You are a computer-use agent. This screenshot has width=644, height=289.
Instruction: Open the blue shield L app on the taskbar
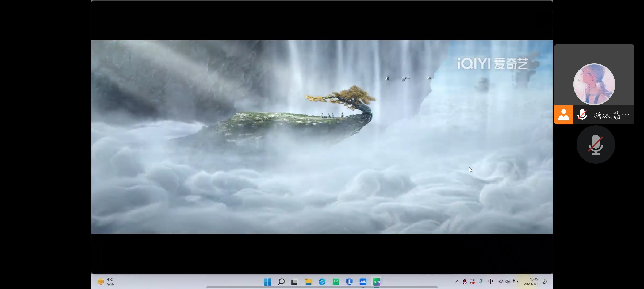tap(349, 282)
